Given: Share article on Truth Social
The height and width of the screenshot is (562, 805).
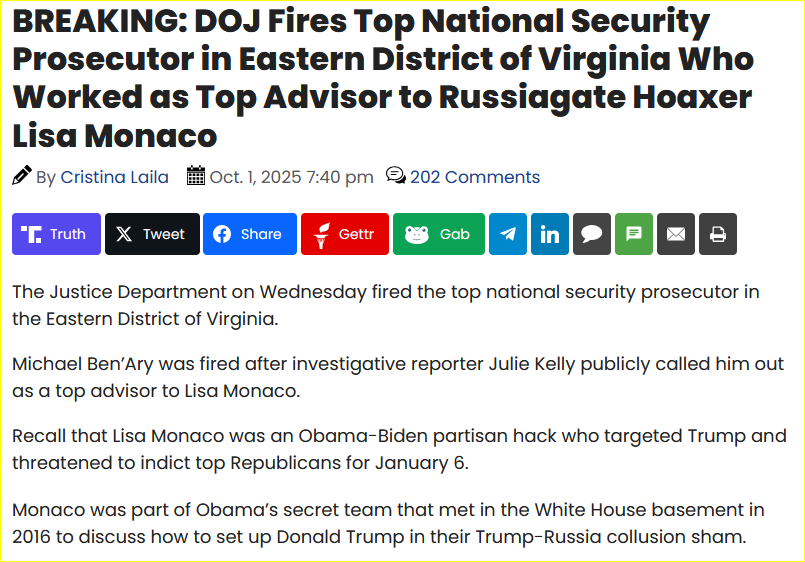Looking at the screenshot, I should pyautogui.click(x=56, y=234).
